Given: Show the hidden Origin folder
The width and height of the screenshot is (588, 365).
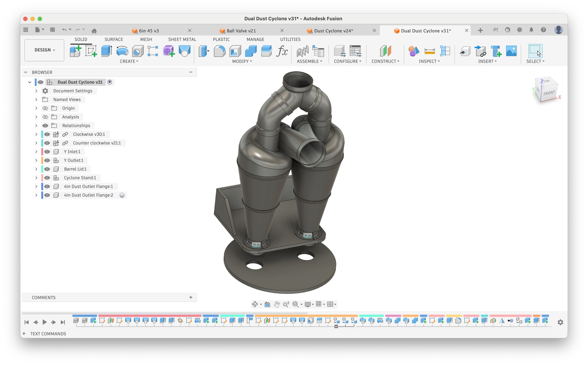Looking at the screenshot, I should pos(45,108).
